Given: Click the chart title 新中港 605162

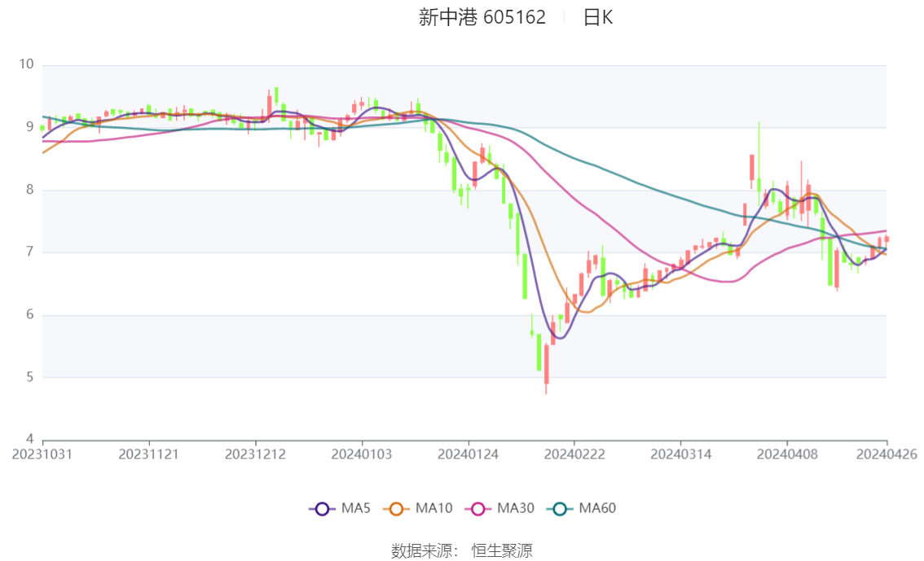Looking at the screenshot, I should click(482, 17).
